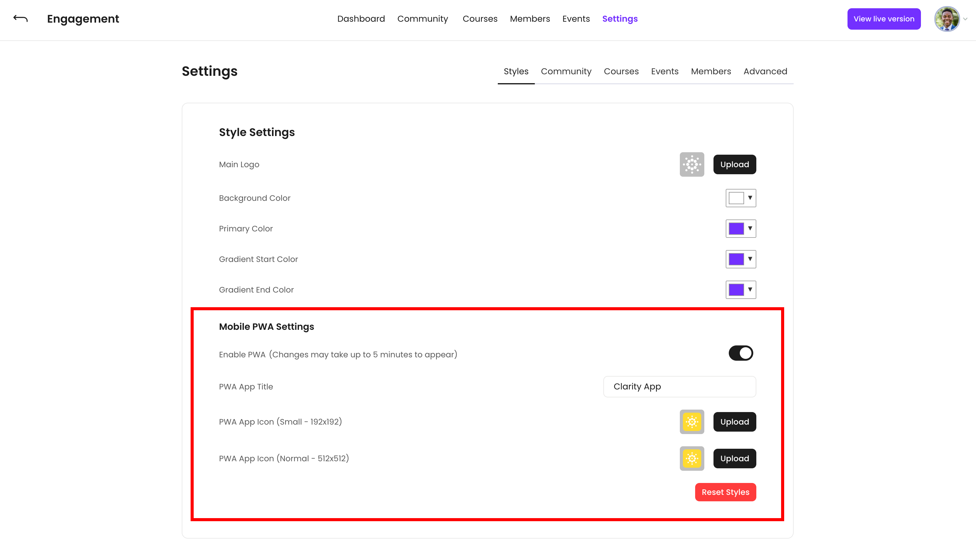Click the PWA App Title text field
This screenshot has width=976, height=560.
[x=679, y=387]
